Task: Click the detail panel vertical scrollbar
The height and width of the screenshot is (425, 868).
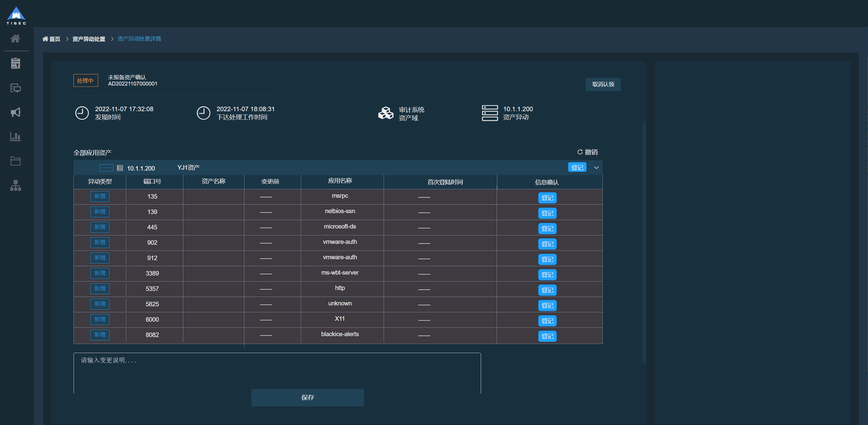Action: [644, 242]
